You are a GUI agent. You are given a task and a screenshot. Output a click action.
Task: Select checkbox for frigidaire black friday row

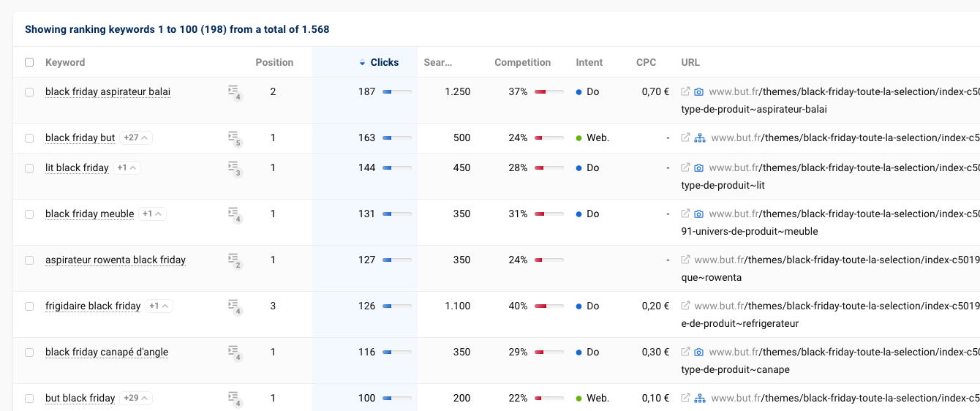pos(29,306)
